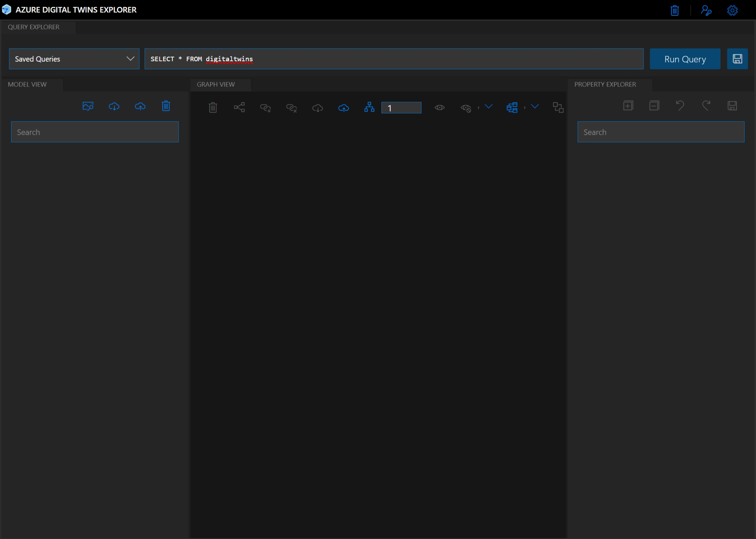
Task: Delete all twins using top-bar trash icon
Action: coord(675,10)
